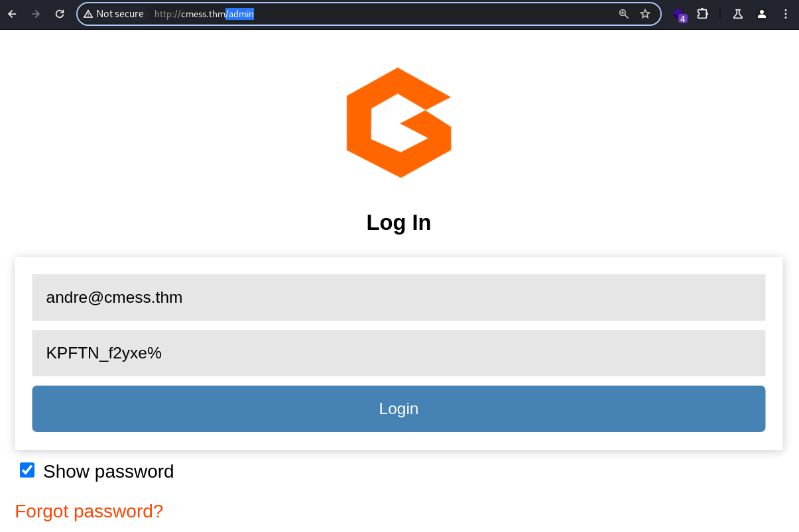Open the Chrome Labs flask icon
The width and height of the screenshot is (799, 532).
738,14
